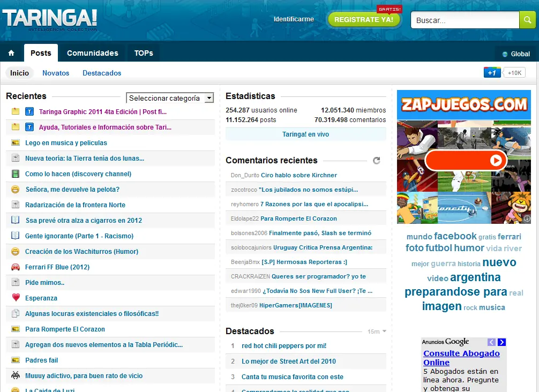The width and height of the screenshot is (539, 392).
Task: Open Consulte Abogado Online ad link
Action: tap(461, 358)
